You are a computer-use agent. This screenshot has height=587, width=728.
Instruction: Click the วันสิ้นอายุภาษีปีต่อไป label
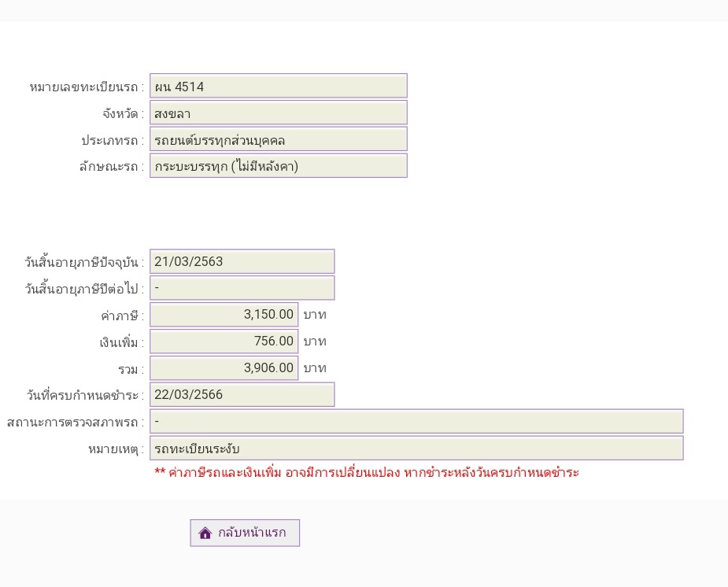(x=84, y=289)
